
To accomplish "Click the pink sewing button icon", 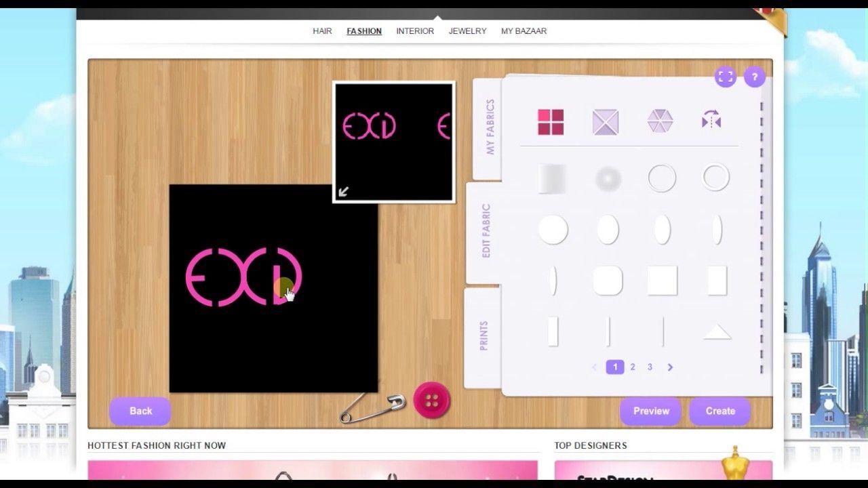I will [432, 400].
